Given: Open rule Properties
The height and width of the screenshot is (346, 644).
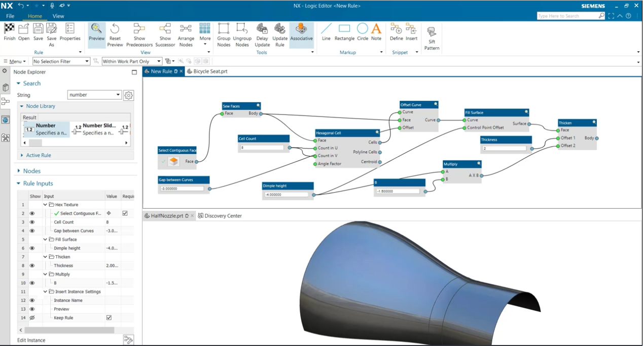Looking at the screenshot, I should (70, 29).
